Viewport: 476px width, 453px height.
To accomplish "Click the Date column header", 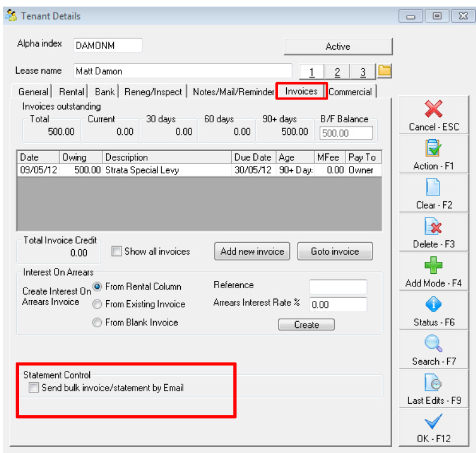I will pos(38,157).
